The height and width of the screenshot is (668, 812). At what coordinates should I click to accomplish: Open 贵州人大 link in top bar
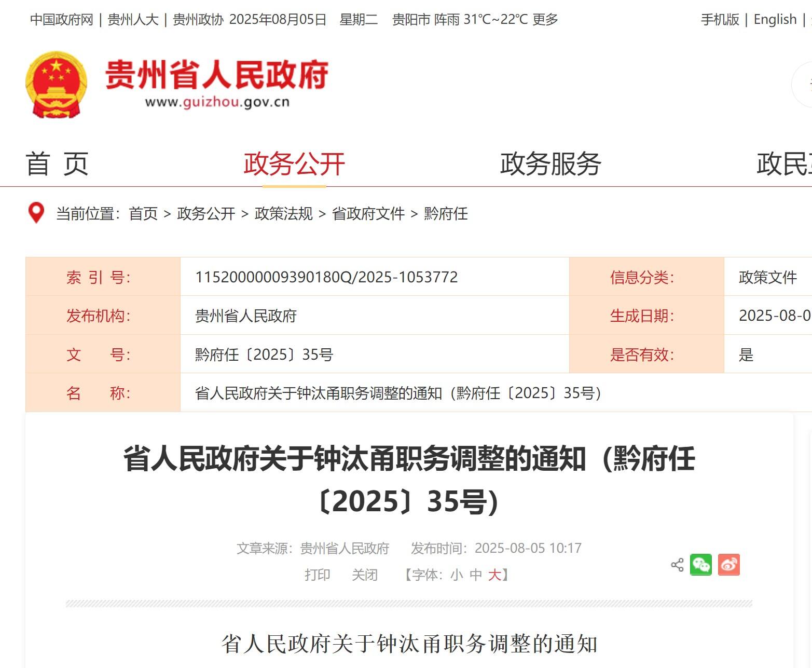133,20
